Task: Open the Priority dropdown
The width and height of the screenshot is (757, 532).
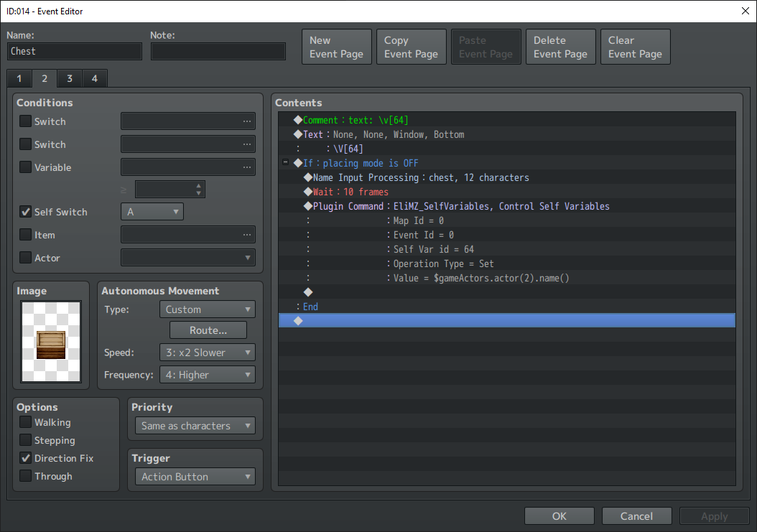Action: (x=195, y=426)
